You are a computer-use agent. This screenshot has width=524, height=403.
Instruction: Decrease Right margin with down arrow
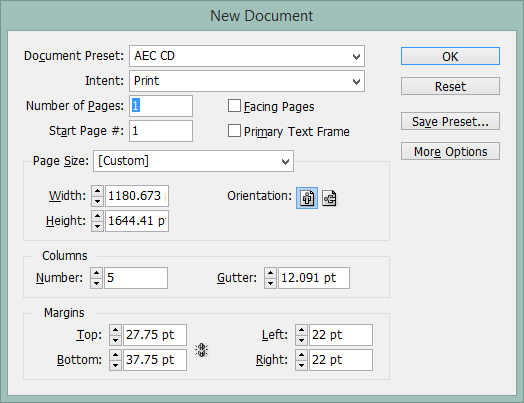(301, 365)
